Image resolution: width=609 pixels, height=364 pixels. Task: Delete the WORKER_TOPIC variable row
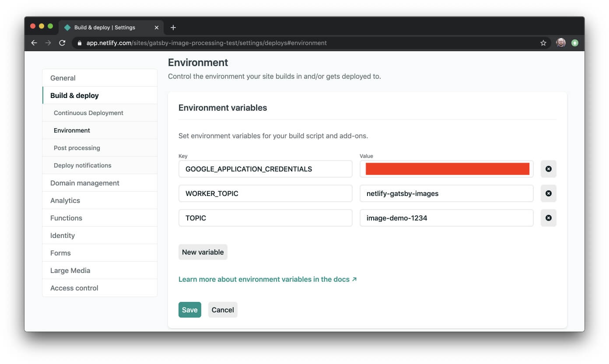click(548, 193)
